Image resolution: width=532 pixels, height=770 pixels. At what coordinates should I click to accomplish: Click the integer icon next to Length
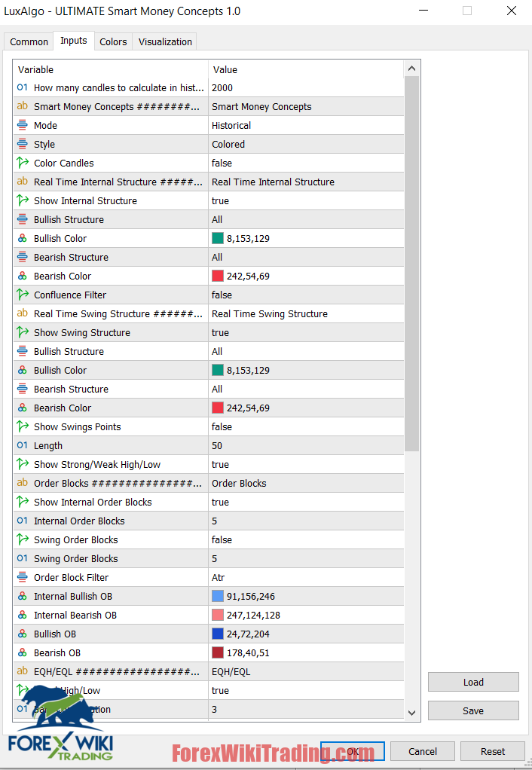[22, 445]
